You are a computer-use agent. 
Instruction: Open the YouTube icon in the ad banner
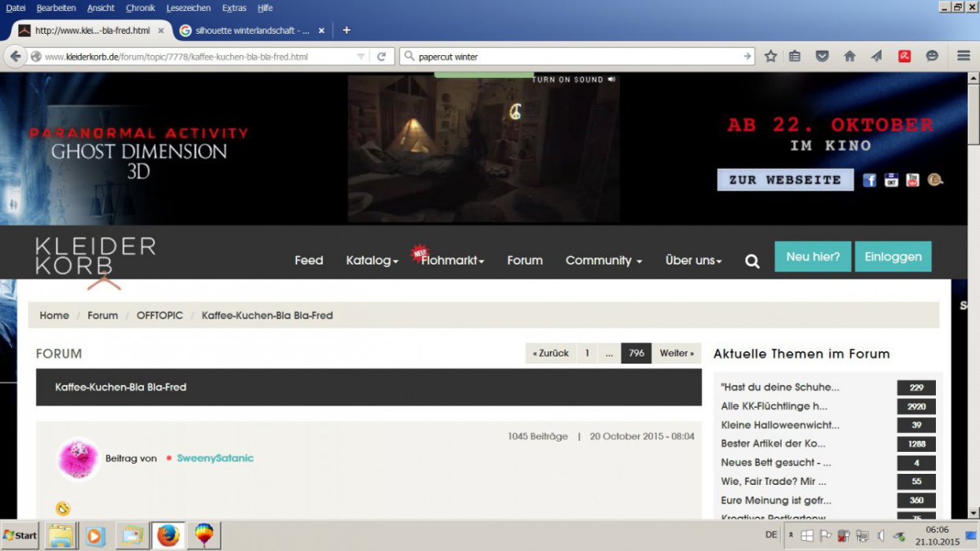912,179
